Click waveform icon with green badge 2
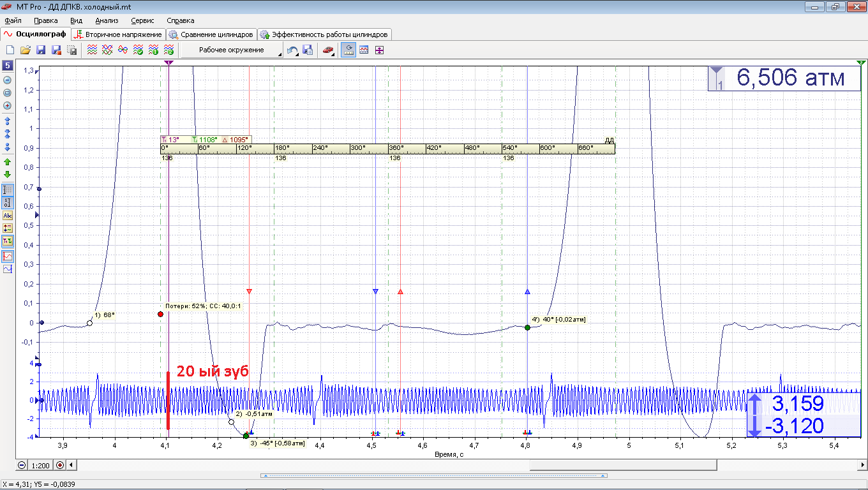Screen dimensions: 868x490 tap(169, 50)
